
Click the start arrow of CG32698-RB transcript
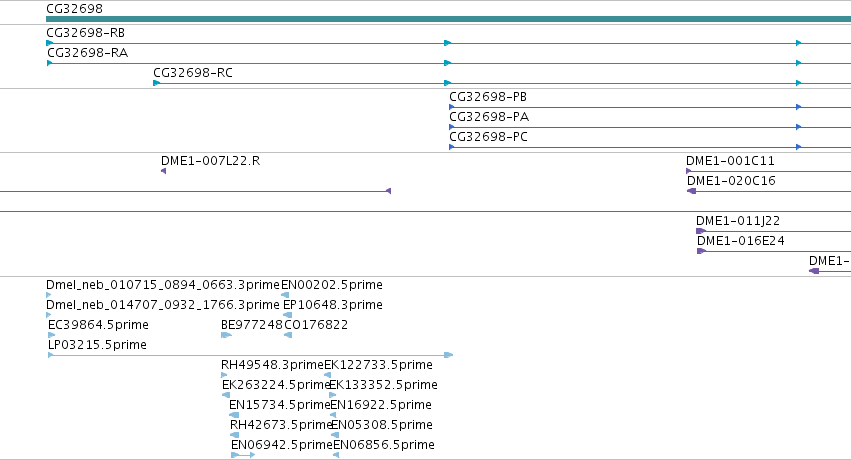(49, 43)
